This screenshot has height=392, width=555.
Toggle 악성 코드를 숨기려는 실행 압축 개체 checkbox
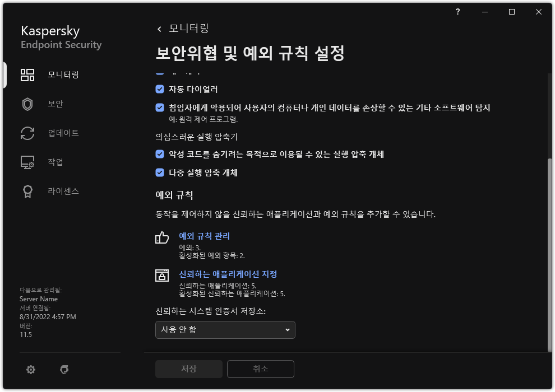tap(160, 154)
